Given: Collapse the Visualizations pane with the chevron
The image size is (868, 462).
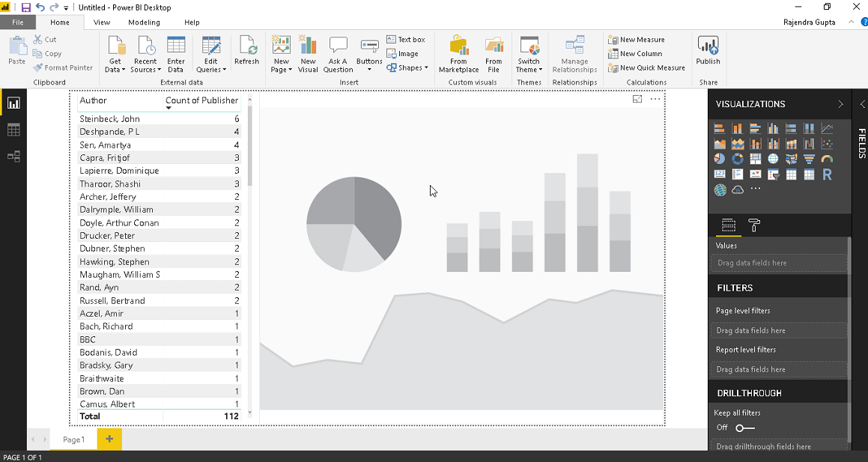Looking at the screenshot, I should 840,104.
